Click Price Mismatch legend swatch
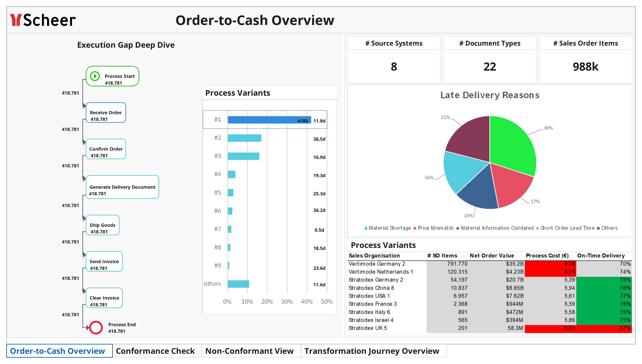 (415, 228)
